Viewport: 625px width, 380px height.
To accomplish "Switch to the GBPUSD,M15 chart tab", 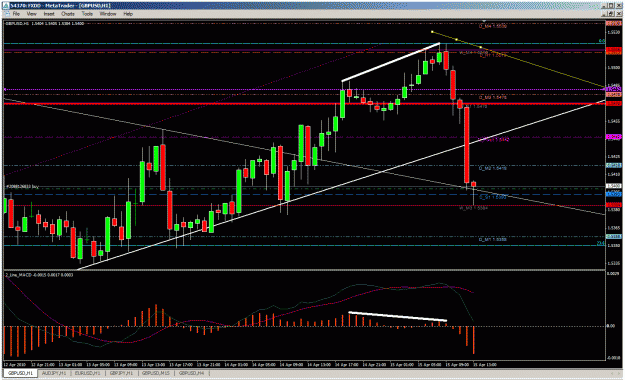I will pyautogui.click(x=156, y=373).
